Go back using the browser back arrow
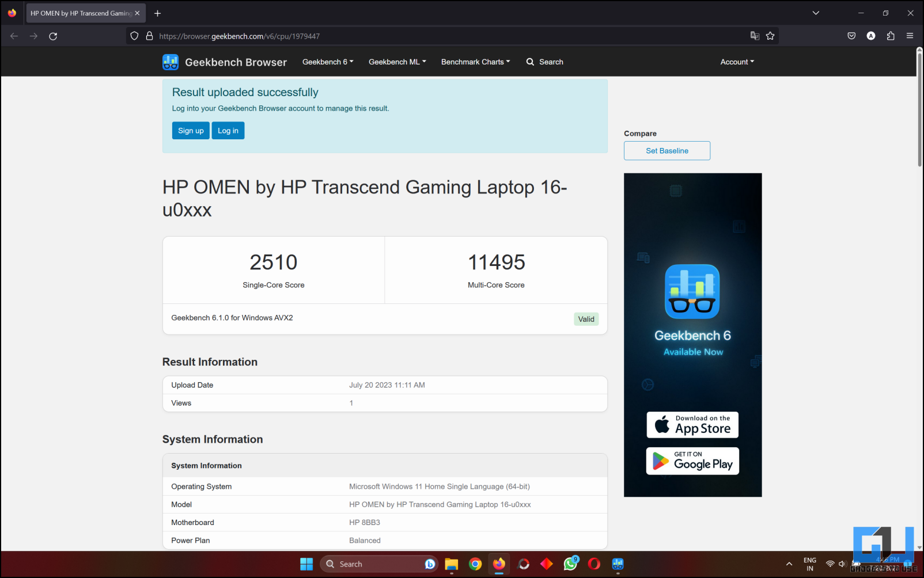Screen dimensions: 924x578 click(x=14, y=36)
